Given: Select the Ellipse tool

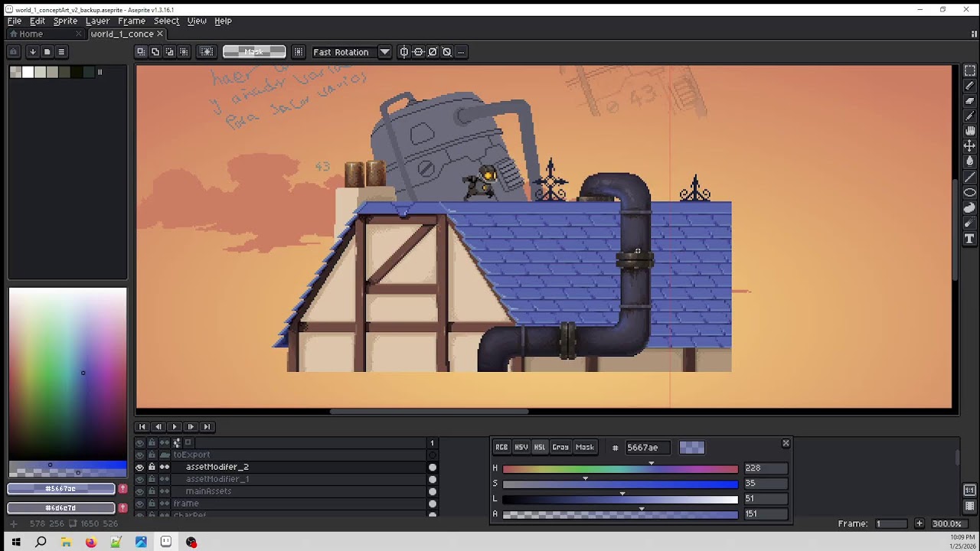Looking at the screenshot, I should pos(969,192).
